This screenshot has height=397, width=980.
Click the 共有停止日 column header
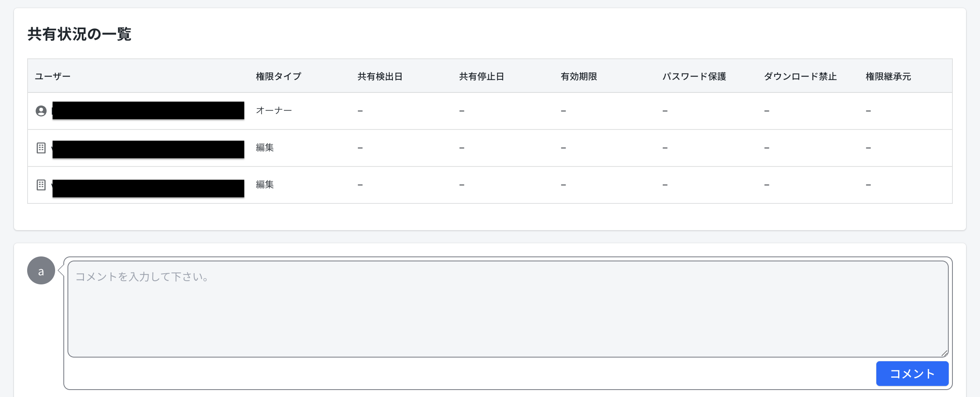(481, 76)
